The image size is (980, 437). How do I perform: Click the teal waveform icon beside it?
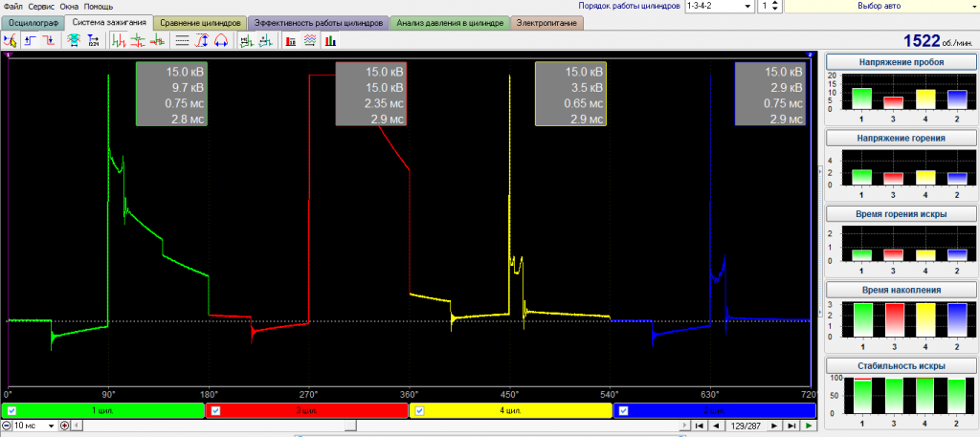click(266, 41)
